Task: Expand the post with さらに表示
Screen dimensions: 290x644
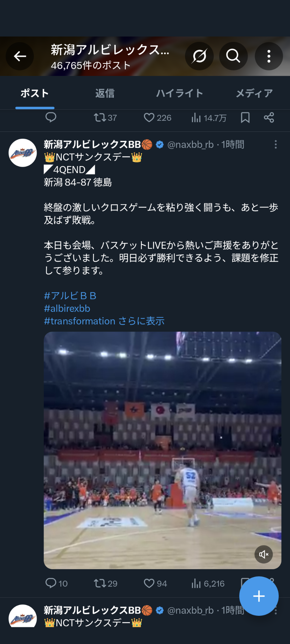Action: pyautogui.click(x=141, y=321)
